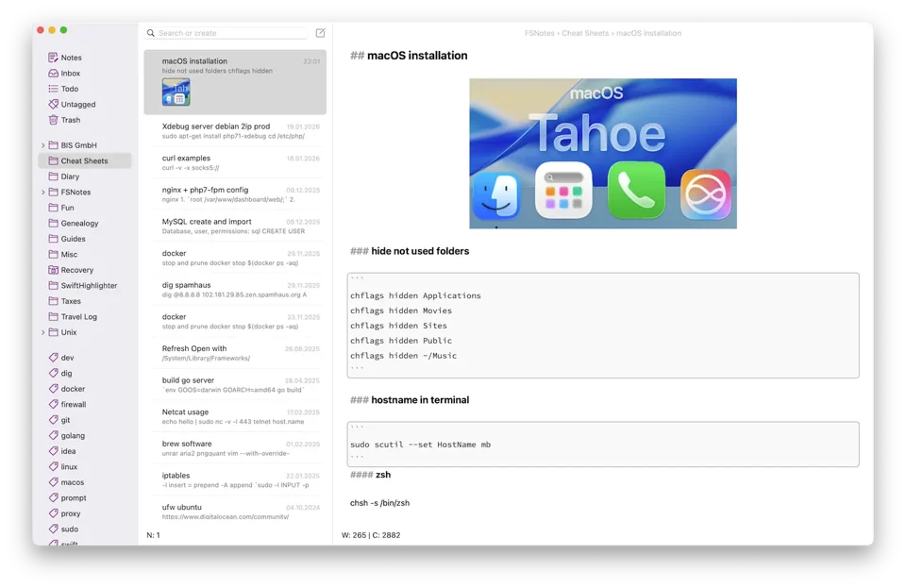Expand the Unix folder chevron
The image size is (906, 588).
coord(42,332)
